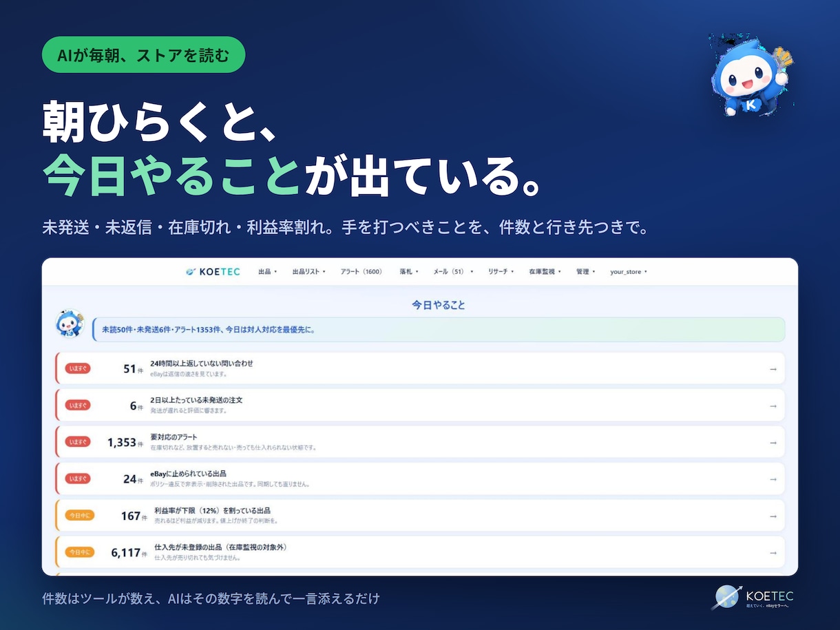Expand the 在庫監視 dropdown menu
The image size is (840, 630).
pos(545,272)
